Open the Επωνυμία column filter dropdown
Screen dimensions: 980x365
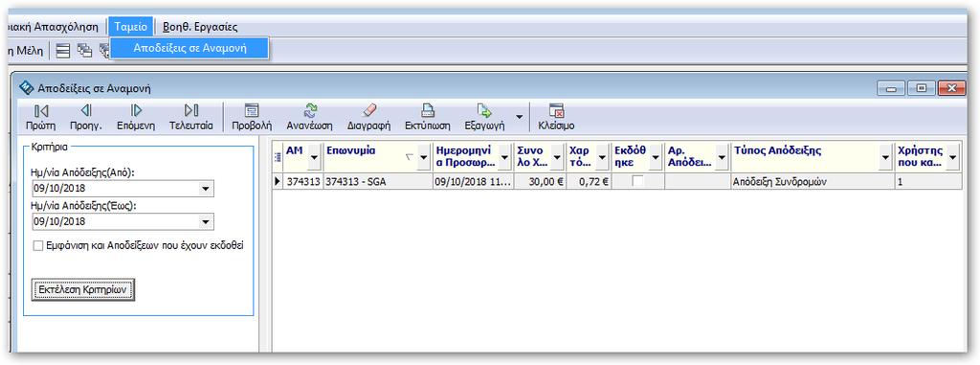[x=424, y=158]
